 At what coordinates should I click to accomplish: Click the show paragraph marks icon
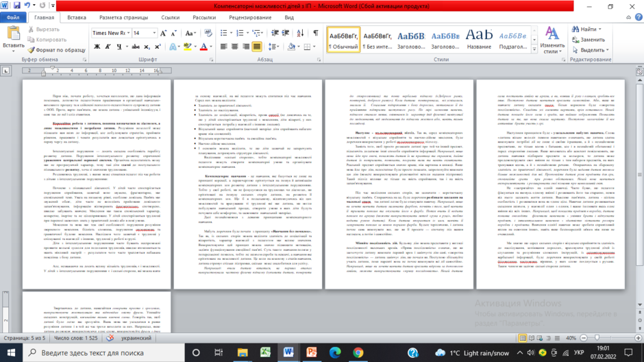pos(315,33)
